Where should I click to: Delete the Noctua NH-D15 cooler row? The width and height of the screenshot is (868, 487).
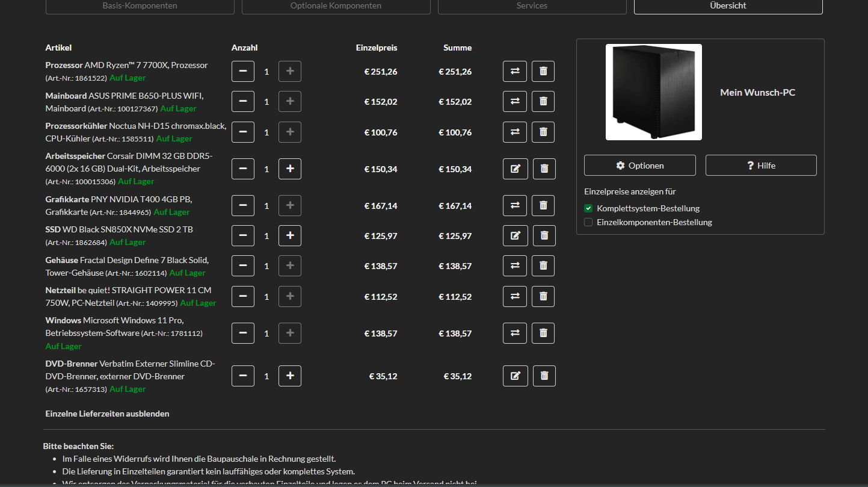(543, 132)
